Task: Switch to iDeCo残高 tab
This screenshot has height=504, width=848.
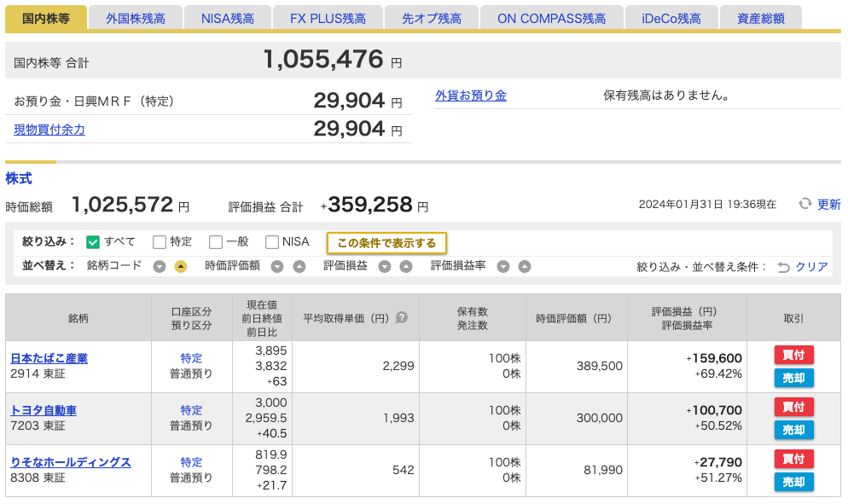Action: pyautogui.click(x=671, y=19)
